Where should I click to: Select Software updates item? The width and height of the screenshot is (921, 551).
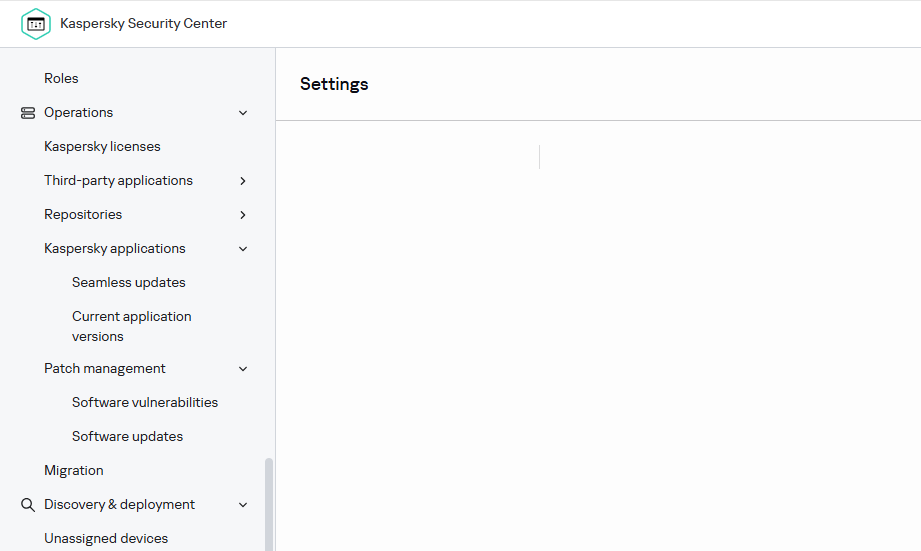(127, 436)
